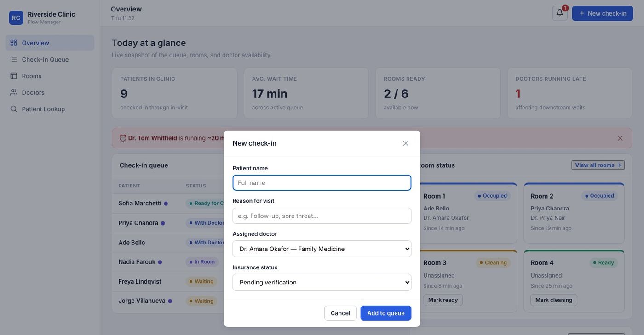
Task: Click Room 1 Occupied status badge
Action: point(492,196)
